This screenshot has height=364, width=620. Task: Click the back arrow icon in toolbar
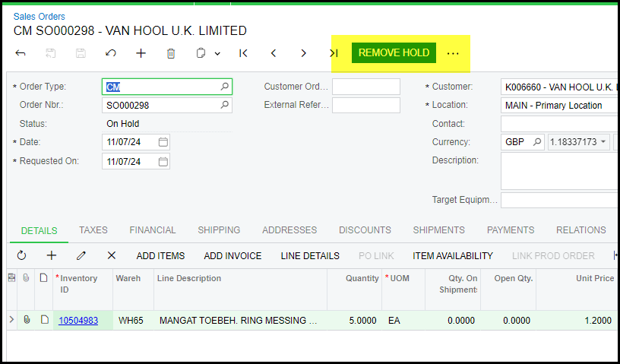coord(21,53)
